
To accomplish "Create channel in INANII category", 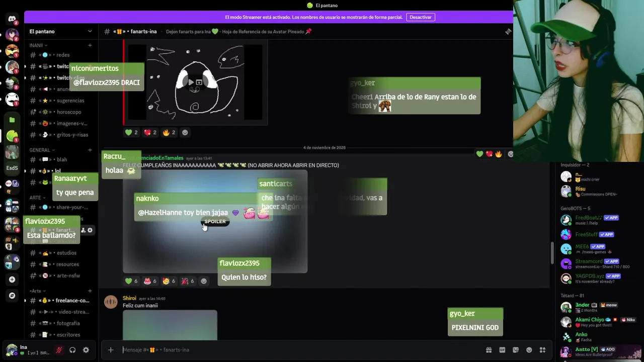I will (90, 45).
